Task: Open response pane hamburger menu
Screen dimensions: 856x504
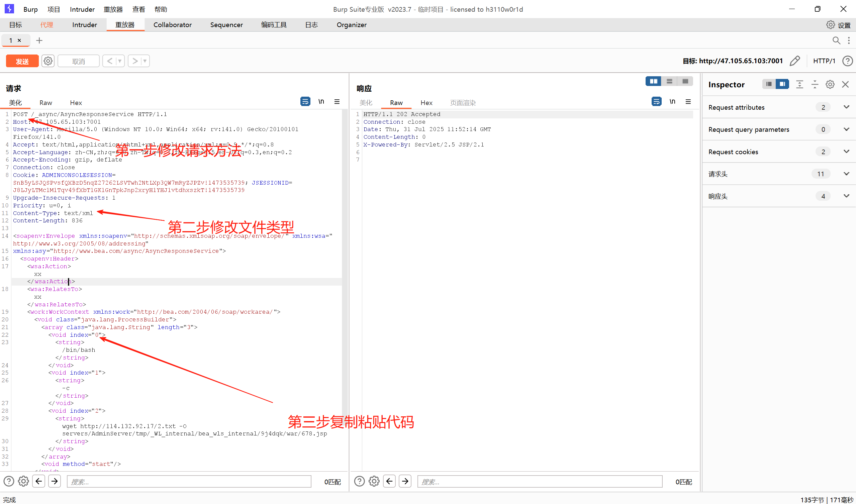Action: [688, 102]
